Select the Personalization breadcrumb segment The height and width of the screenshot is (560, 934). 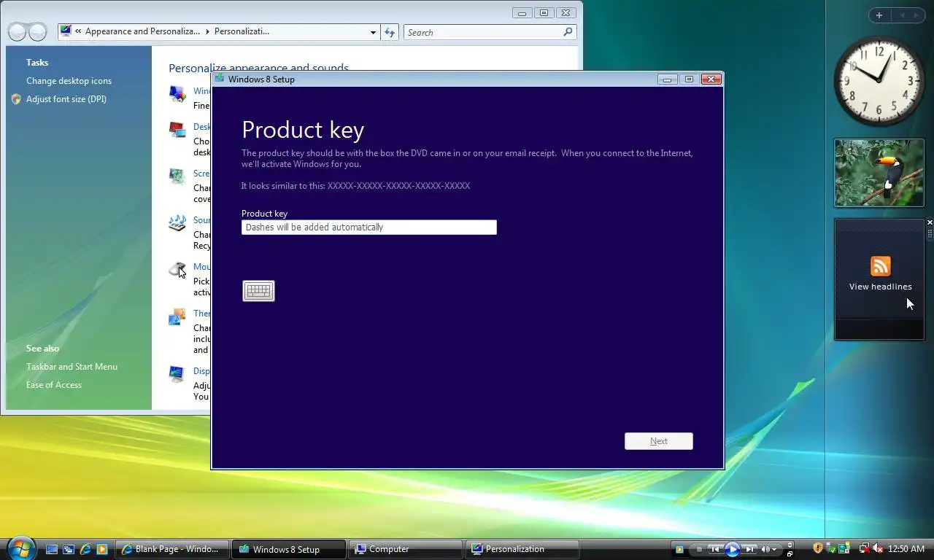242,31
